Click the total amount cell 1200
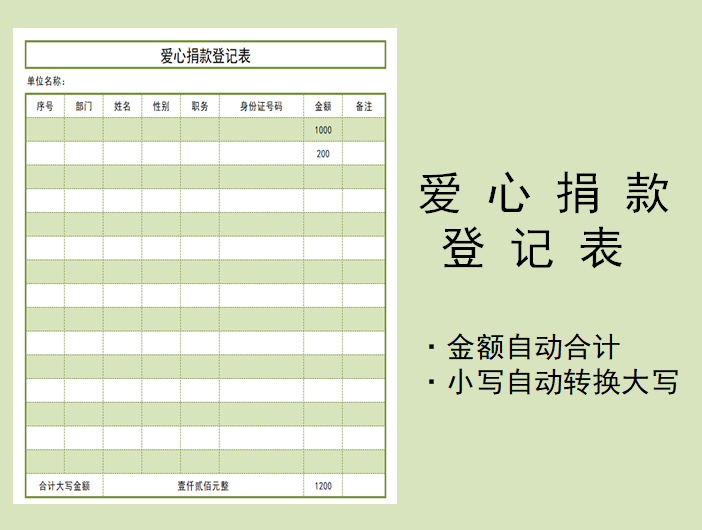Screen dimensions: 702x530 (323, 486)
